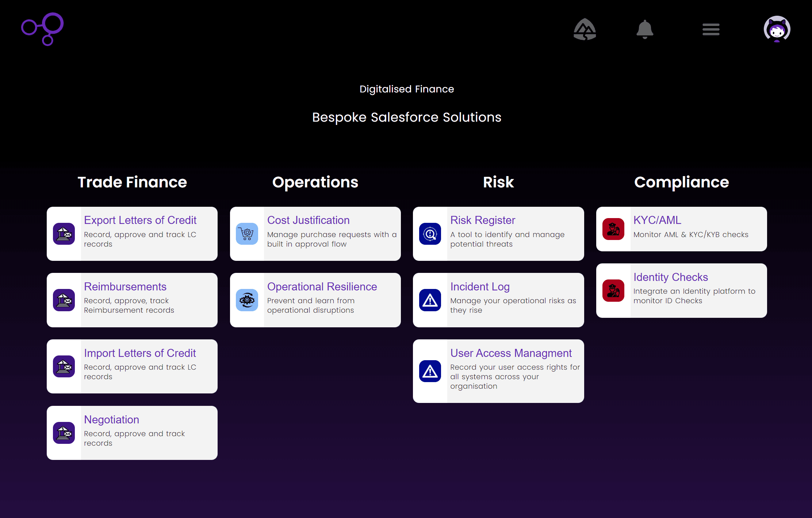Click 'Integrate an Identity platform' description
Viewport: 812px width, 518px height.
(694, 296)
